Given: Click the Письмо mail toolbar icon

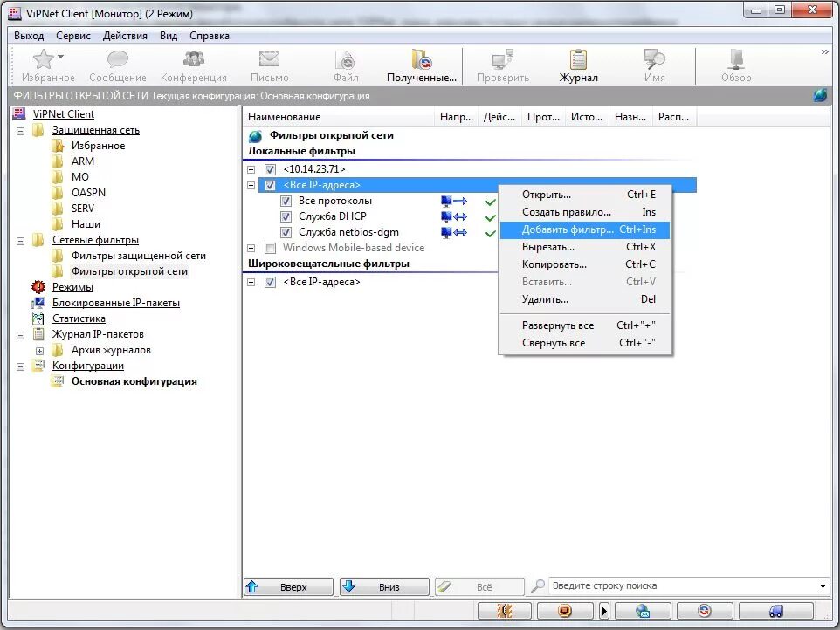Looking at the screenshot, I should pos(269,58).
